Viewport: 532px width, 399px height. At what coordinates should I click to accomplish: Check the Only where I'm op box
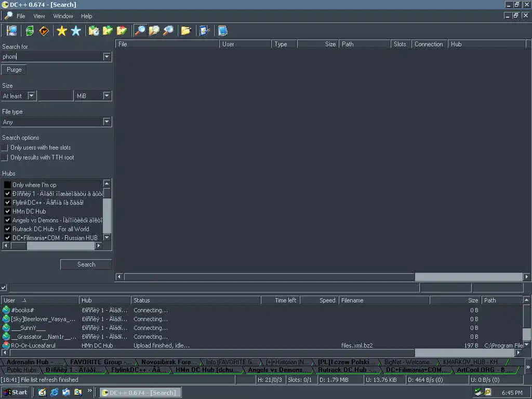coord(7,184)
